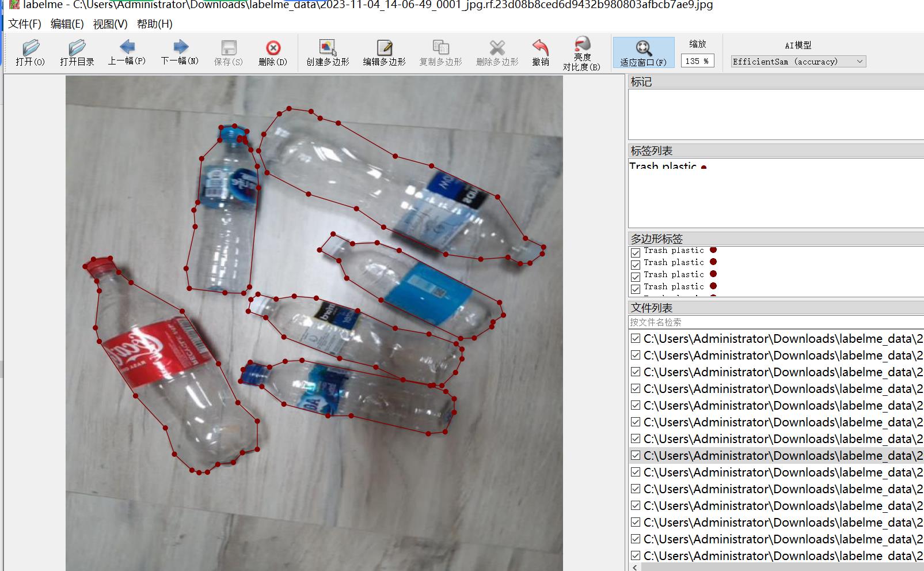Click the 缩放 zoom label
Screen dimensions: 924x571
coord(698,44)
